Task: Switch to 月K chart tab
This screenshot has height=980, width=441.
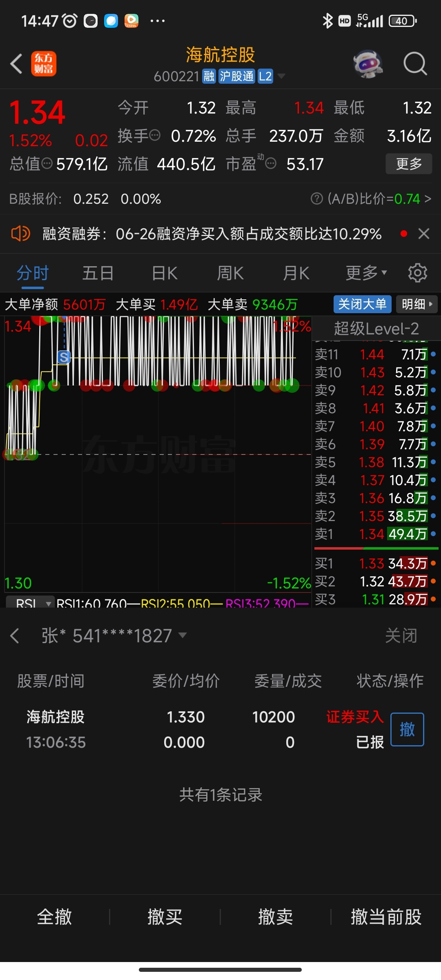Action: point(296,273)
